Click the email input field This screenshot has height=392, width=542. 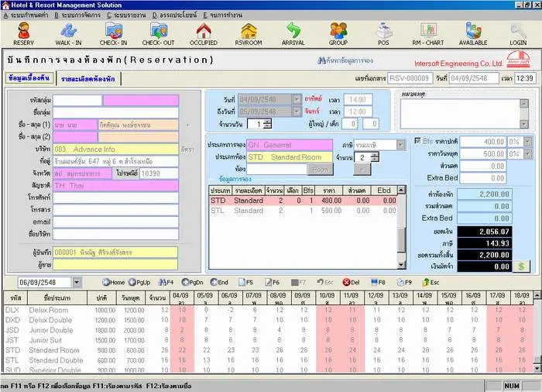pos(116,222)
